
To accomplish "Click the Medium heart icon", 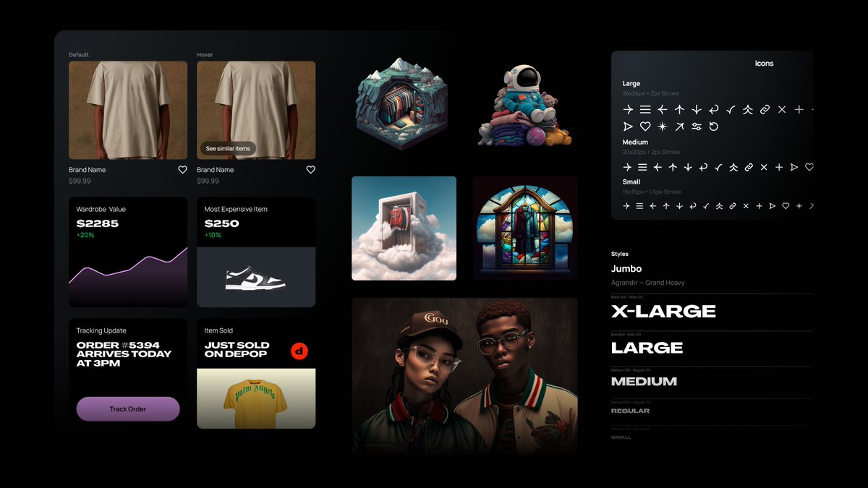I will click(809, 167).
